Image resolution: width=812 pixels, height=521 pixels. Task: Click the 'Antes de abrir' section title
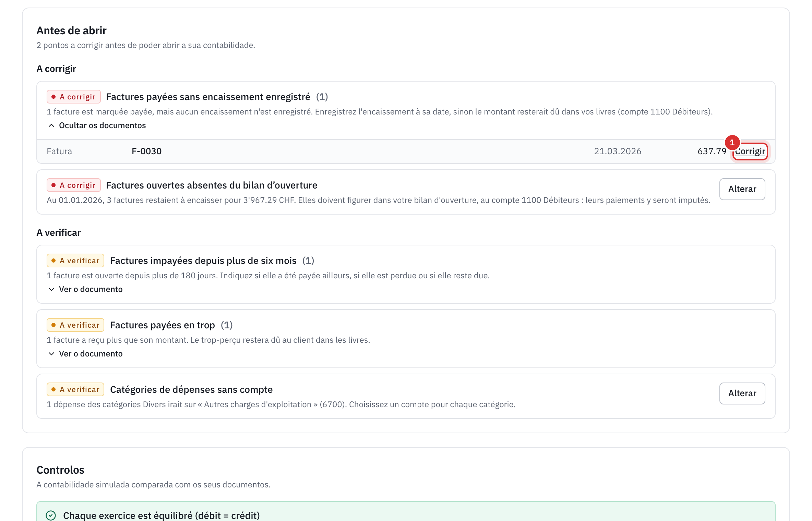coord(71,31)
